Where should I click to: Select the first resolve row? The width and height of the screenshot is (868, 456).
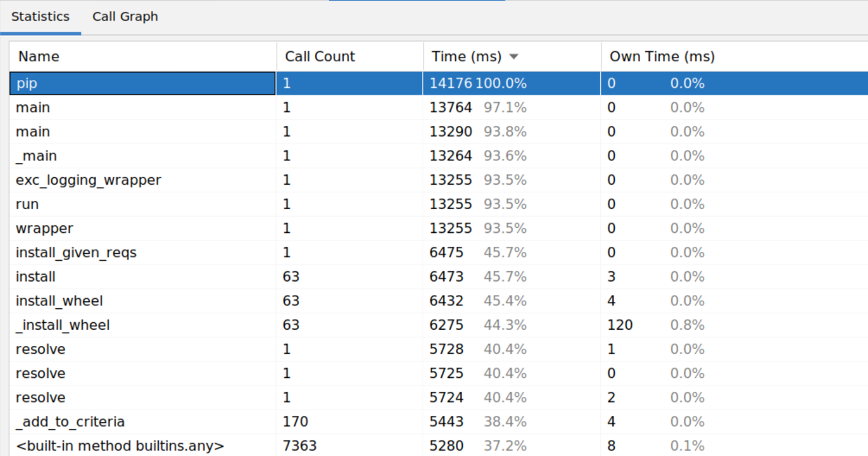tap(116, 349)
